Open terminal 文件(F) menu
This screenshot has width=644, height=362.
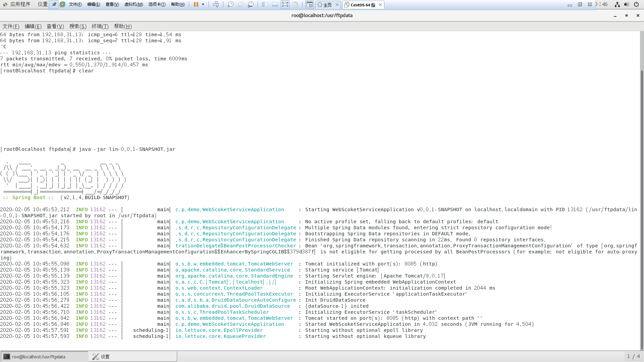(x=11, y=26)
